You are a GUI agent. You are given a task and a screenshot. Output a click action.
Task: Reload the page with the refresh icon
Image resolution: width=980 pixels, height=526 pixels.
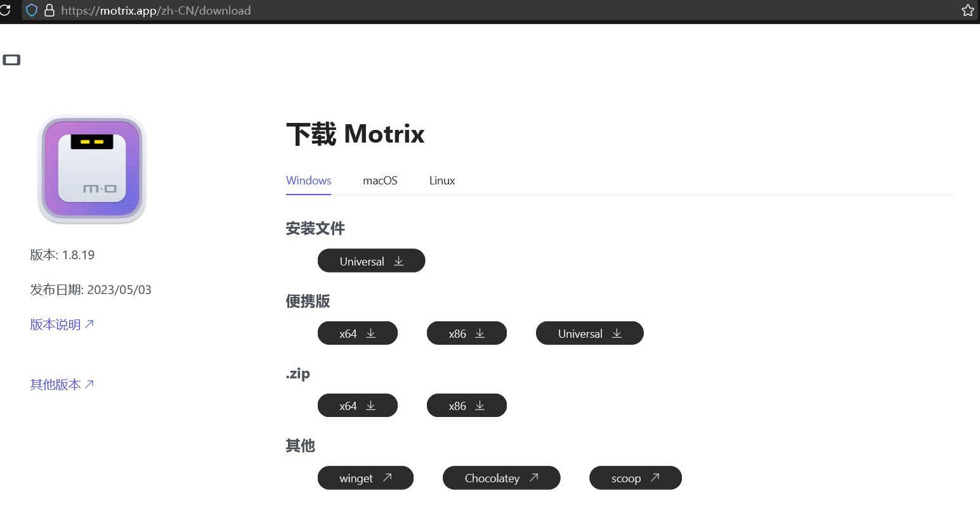[5, 10]
